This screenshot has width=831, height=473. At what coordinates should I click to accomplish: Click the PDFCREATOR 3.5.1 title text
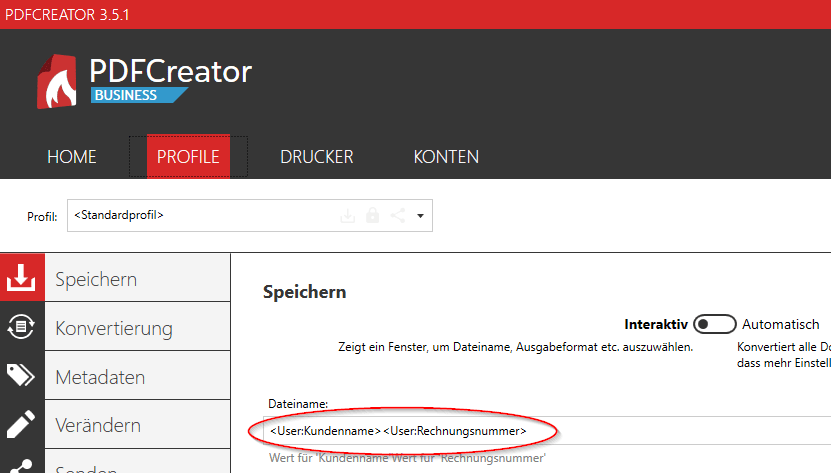[67, 14]
